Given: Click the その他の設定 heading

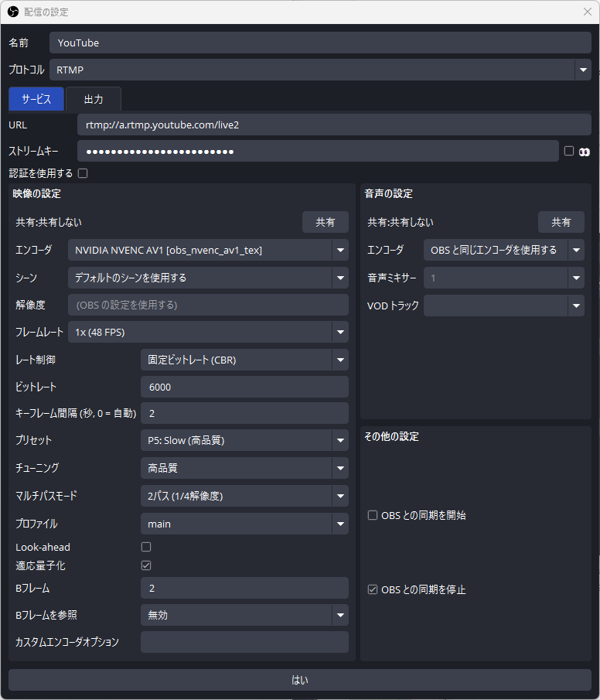Looking at the screenshot, I should (x=391, y=436).
